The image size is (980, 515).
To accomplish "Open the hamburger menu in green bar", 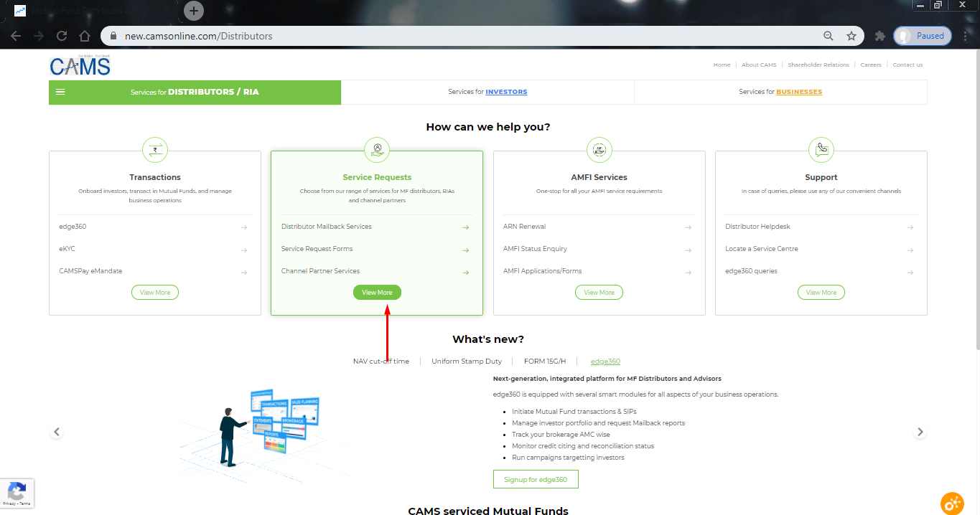I will (60, 92).
